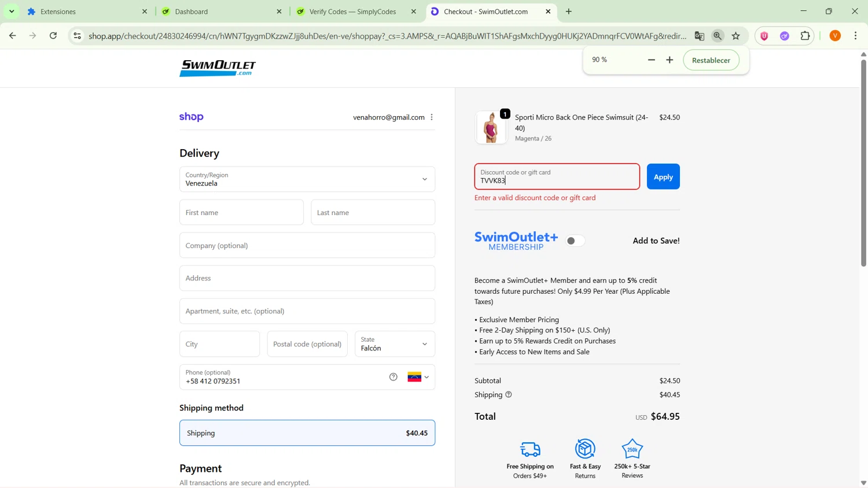The height and width of the screenshot is (488, 868).
Task: Close the Extensiones tab
Action: point(145,12)
